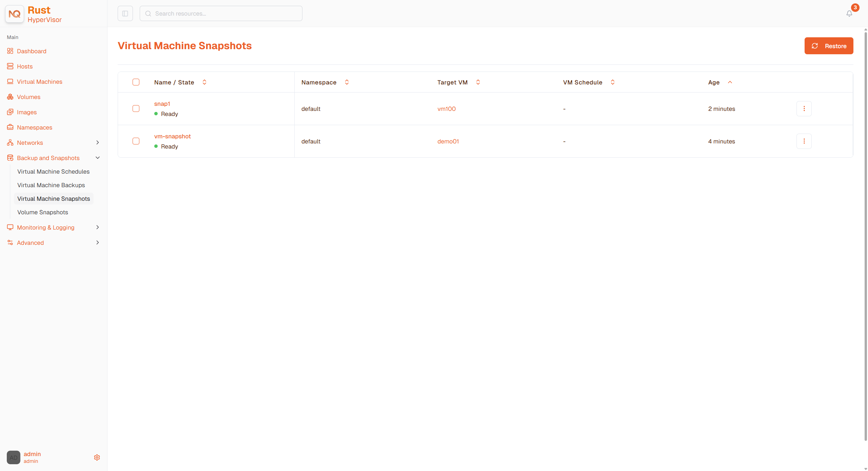This screenshot has width=868, height=471.
Task: Click Ready status for snap1
Action: (166, 114)
